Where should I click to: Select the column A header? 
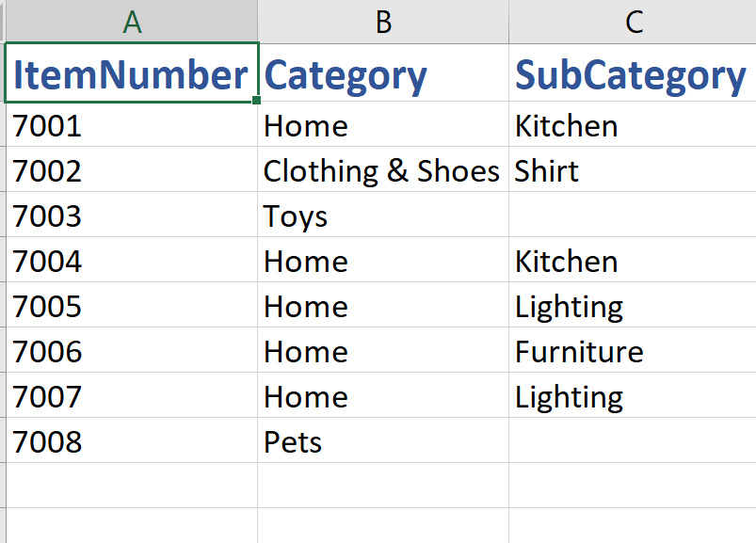pos(132,22)
